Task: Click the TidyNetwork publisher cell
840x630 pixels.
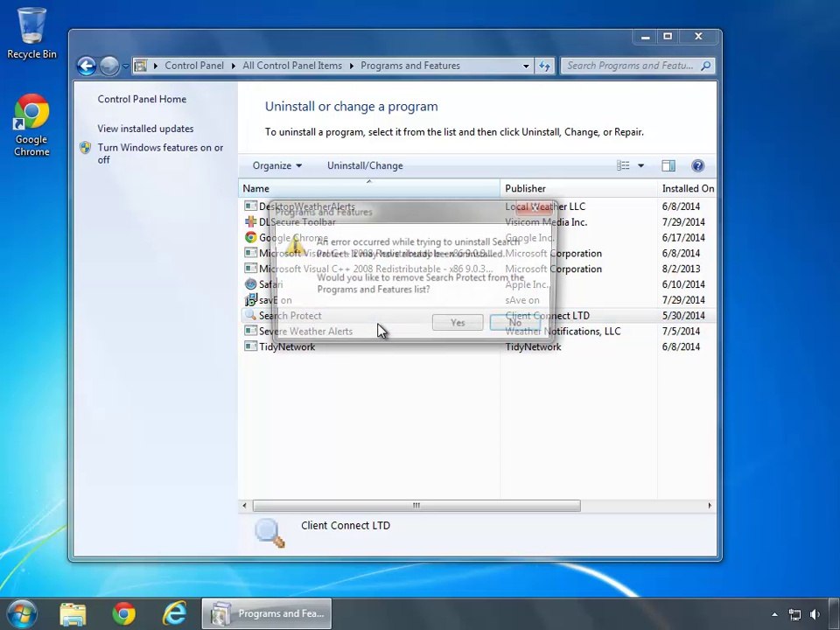Action: click(533, 346)
